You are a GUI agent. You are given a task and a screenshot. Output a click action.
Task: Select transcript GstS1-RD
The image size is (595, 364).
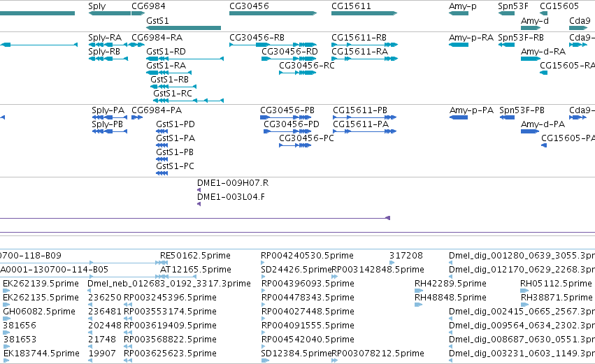coord(185,59)
